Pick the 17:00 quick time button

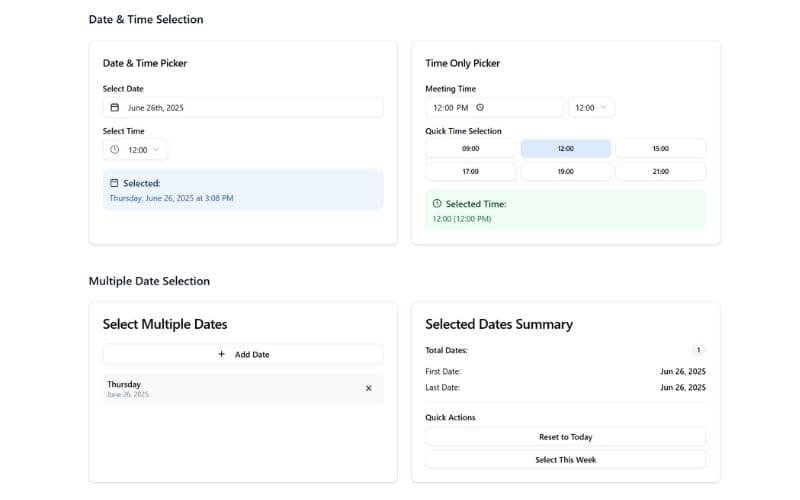pos(470,171)
